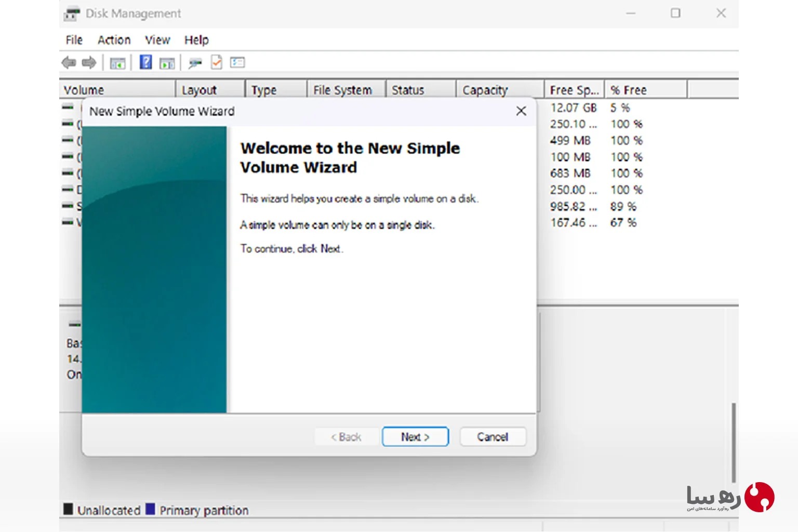This screenshot has width=798, height=532.
Task: Open the blue question mark Help icon
Action: coord(146,62)
